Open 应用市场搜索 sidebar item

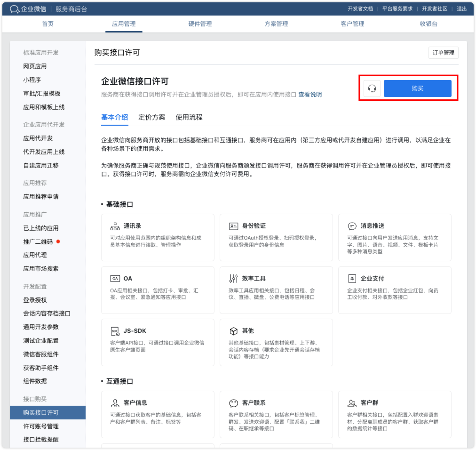(41, 269)
